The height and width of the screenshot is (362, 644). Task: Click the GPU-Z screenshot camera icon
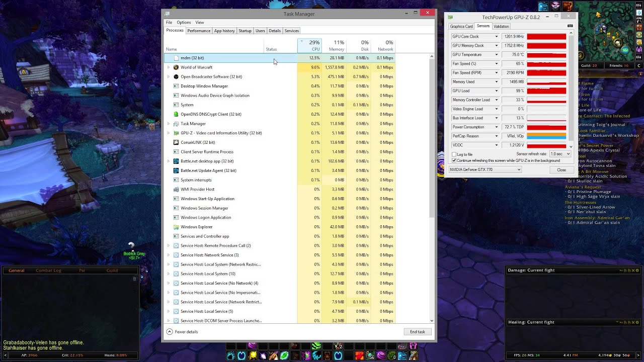(x=570, y=26)
